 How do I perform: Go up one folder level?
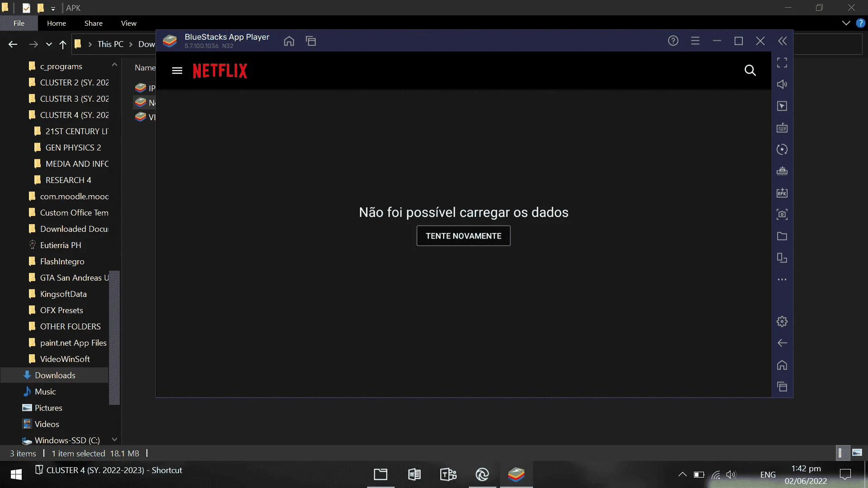pyautogui.click(x=63, y=44)
